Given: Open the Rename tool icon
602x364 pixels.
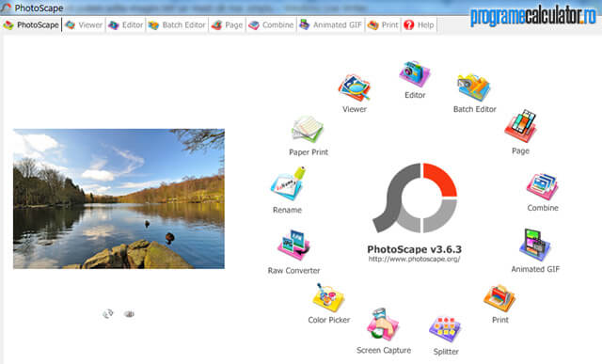Looking at the screenshot, I should coord(288,184).
